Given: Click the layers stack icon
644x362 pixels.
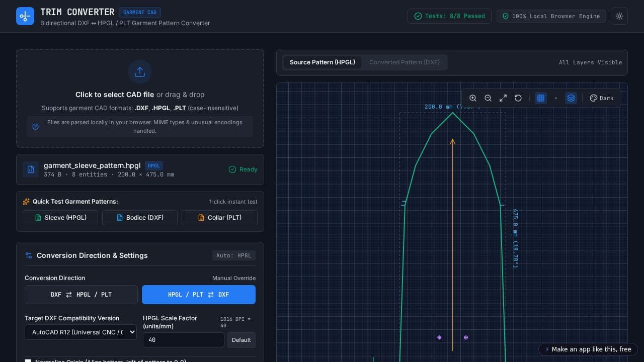Looking at the screenshot, I should pos(571,98).
